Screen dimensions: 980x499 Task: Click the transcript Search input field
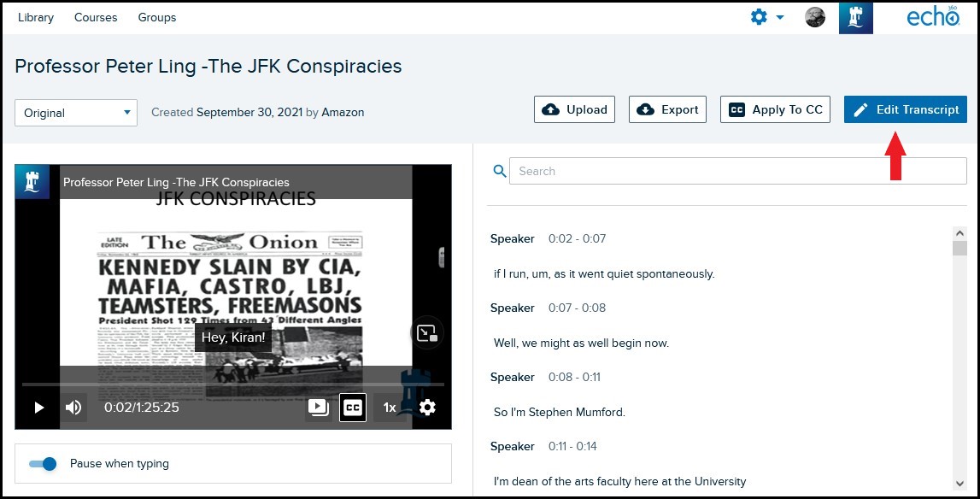pos(737,171)
